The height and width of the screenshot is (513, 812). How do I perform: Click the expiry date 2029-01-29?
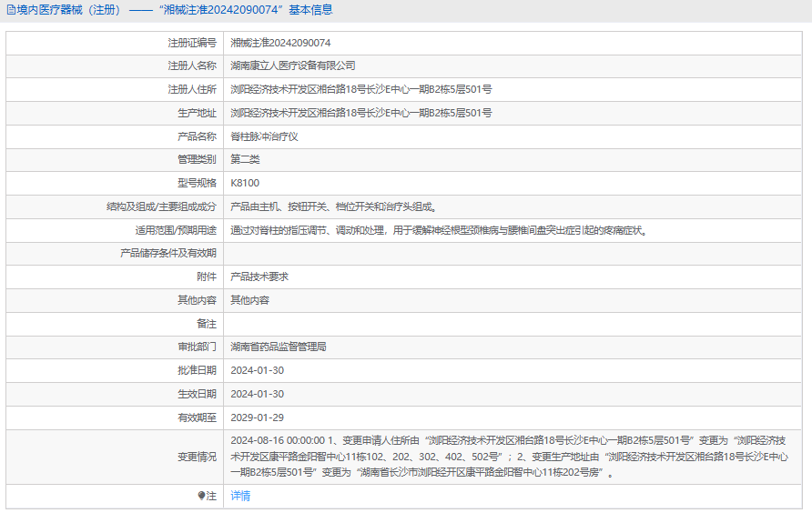[x=258, y=417]
